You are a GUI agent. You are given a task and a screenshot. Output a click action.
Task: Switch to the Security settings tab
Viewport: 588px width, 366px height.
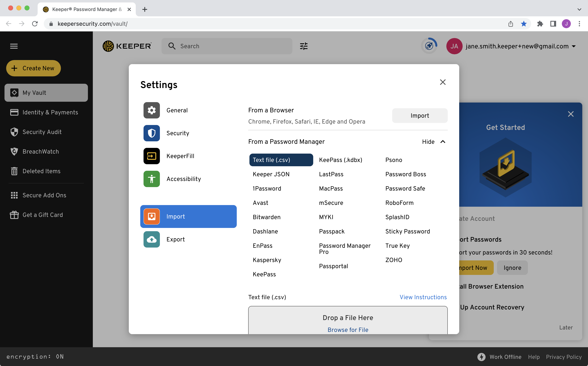click(178, 133)
